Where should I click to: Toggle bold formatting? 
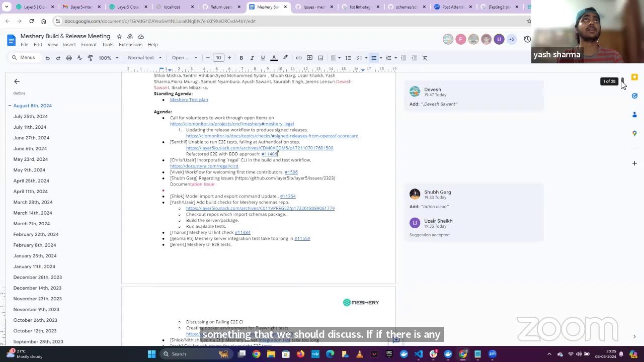coord(241,58)
